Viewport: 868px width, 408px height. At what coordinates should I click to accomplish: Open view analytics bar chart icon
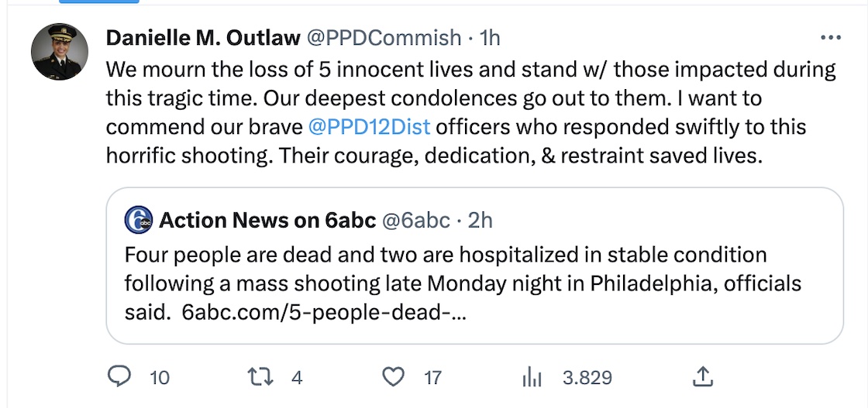pos(532,377)
